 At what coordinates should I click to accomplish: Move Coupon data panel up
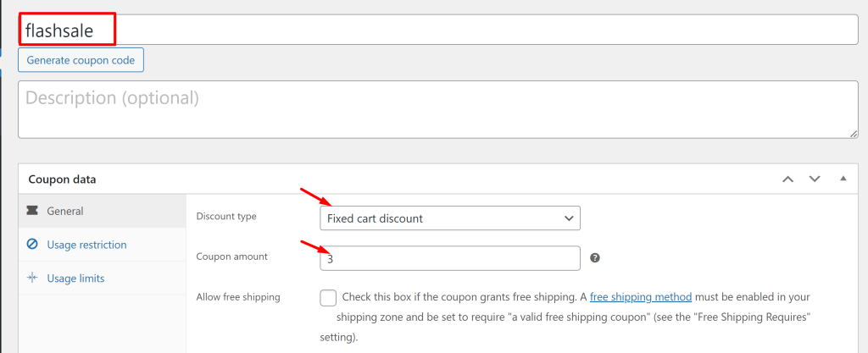click(787, 179)
